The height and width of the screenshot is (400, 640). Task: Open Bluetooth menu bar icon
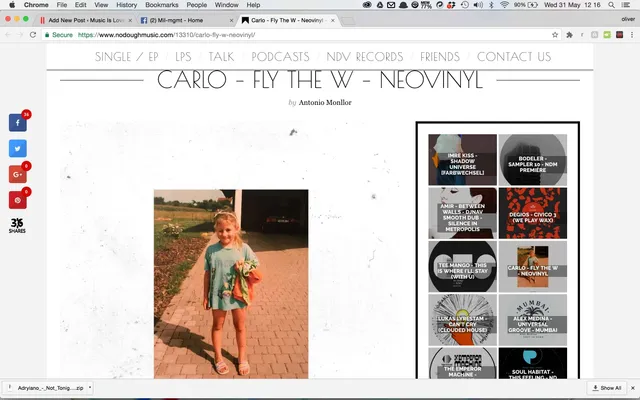pos(491,5)
